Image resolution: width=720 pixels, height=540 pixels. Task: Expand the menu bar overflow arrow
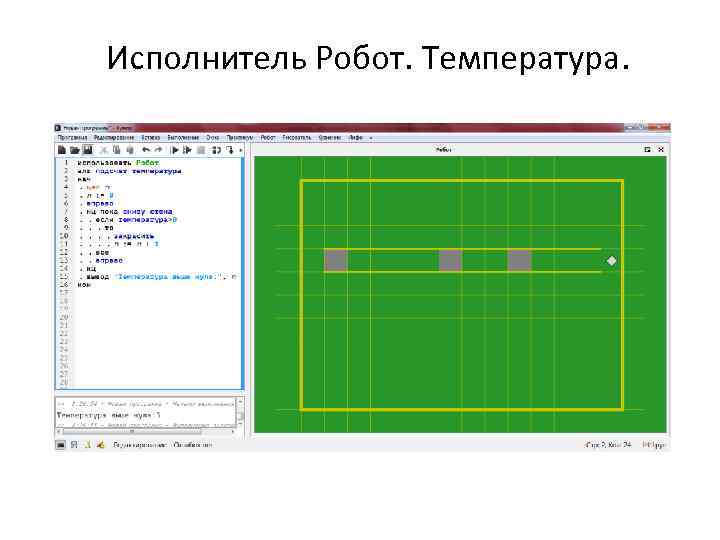(x=371, y=138)
